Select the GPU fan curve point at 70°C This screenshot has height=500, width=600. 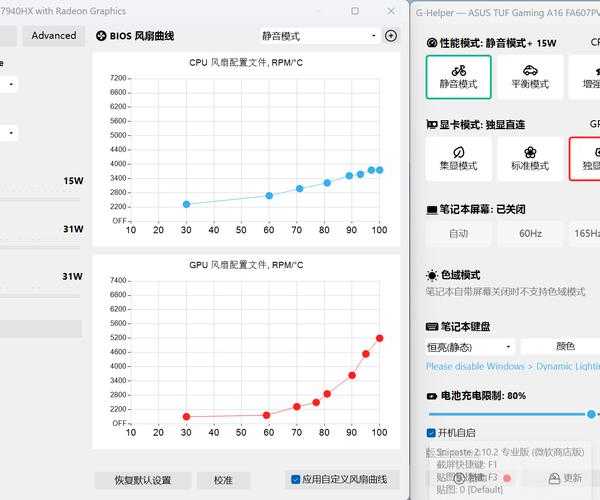pos(297,407)
